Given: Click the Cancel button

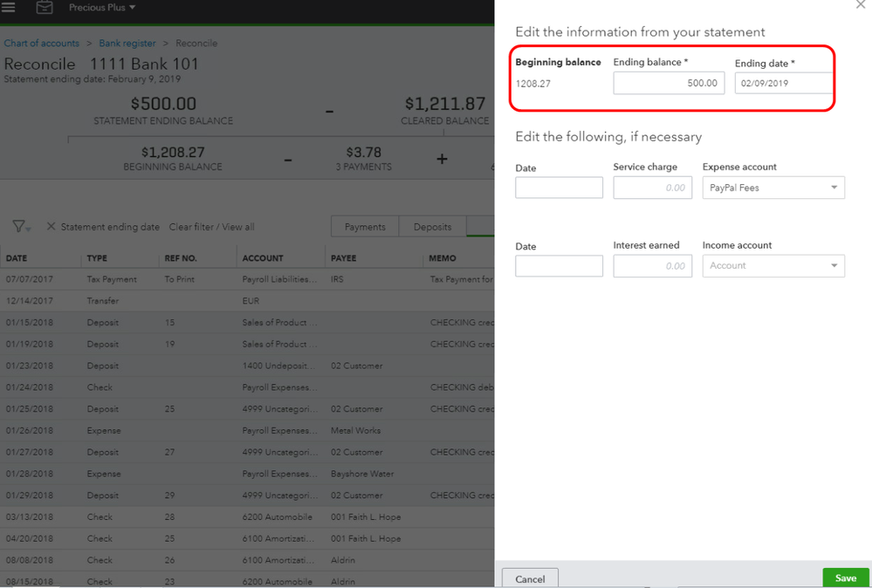Looking at the screenshot, I should click(530, 578).
